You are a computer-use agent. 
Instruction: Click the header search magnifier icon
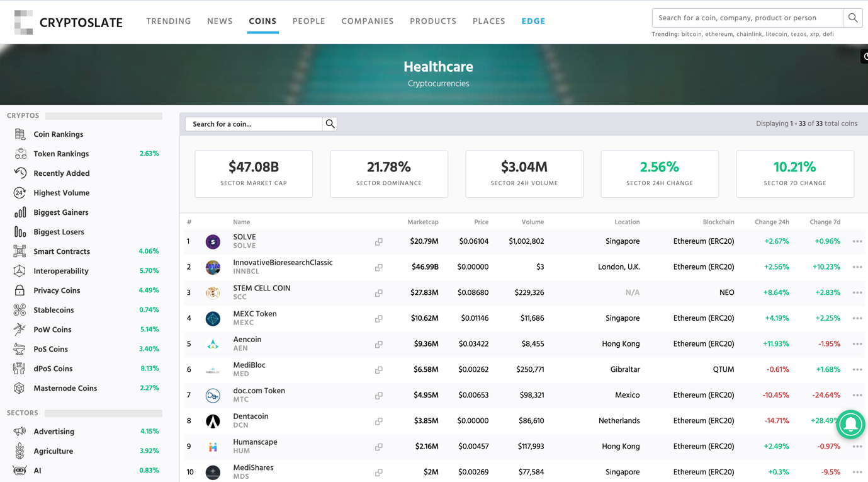coord(853,18)
